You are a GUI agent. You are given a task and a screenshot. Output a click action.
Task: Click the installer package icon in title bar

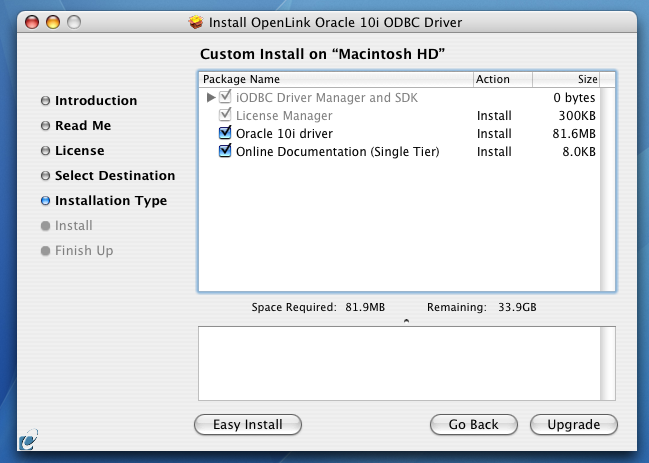pyautogui.click(x=196, y=22)
